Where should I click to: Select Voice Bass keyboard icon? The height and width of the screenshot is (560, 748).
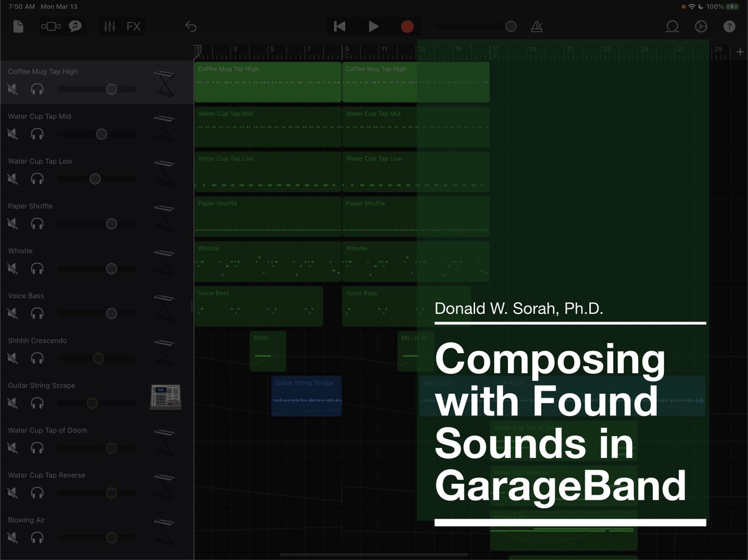[165, 306]
